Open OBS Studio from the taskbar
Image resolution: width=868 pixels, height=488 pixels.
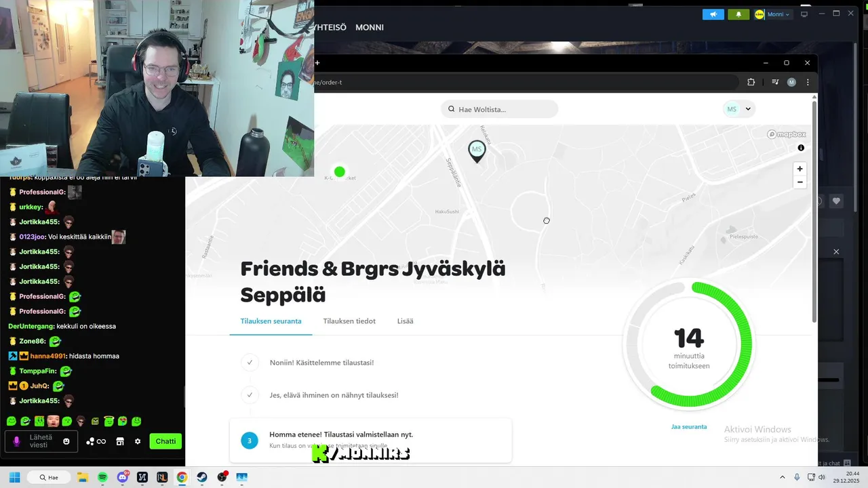pyautogui.click(x=222, y=477)
